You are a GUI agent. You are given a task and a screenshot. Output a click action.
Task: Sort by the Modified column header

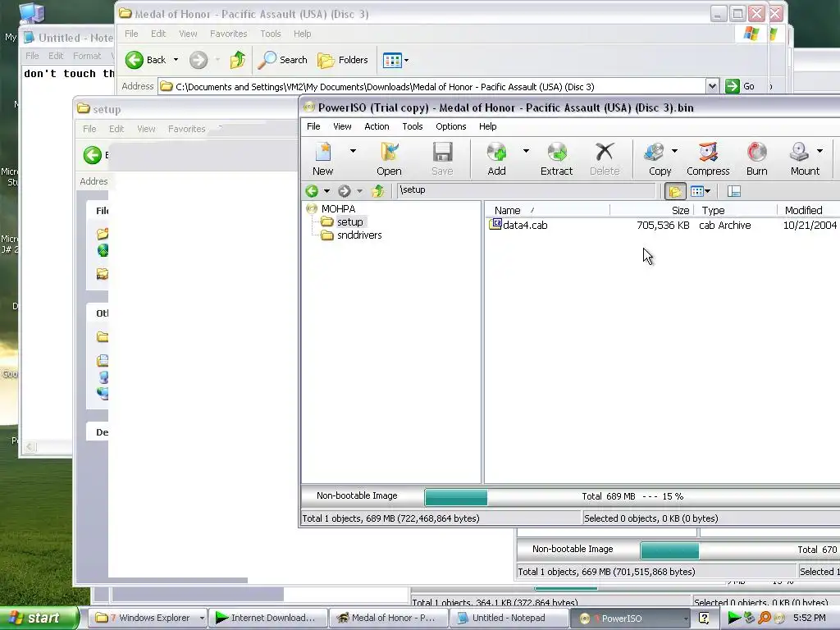pyautogui.click(x=808, y=211)
